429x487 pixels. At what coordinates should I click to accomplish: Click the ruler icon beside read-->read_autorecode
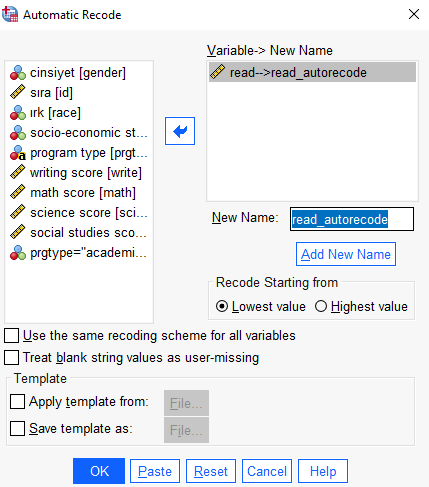217,72
